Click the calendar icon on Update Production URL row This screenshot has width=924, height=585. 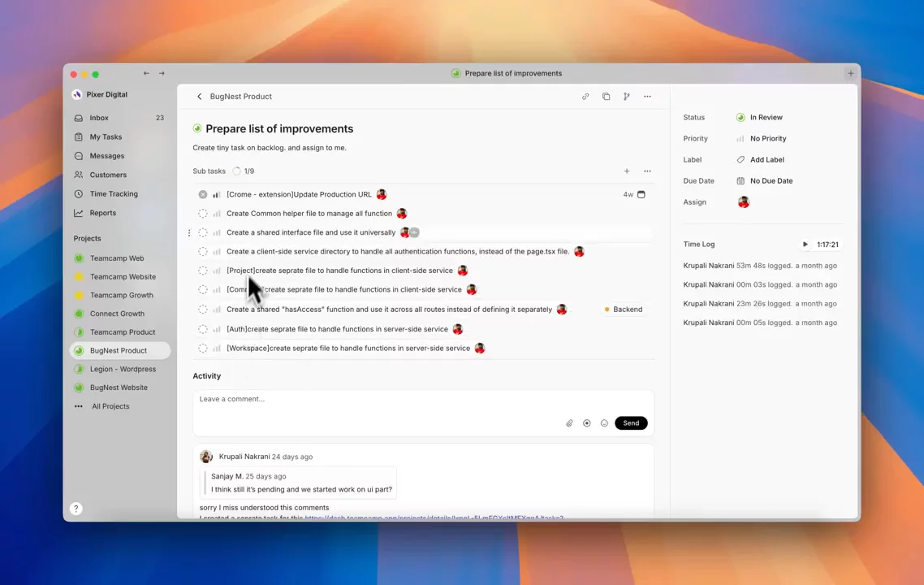tap(641, 194)
